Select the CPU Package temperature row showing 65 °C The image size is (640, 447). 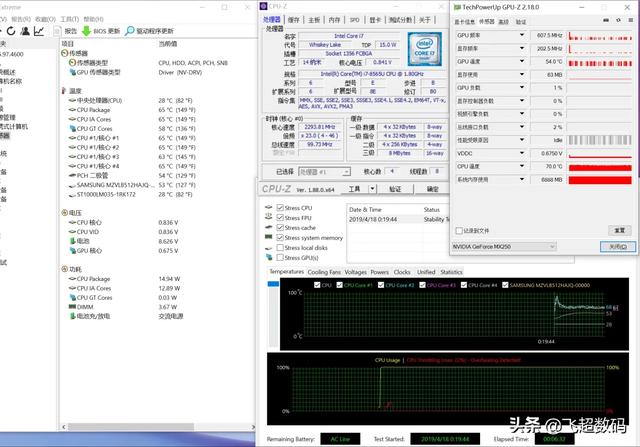(157, 110)
